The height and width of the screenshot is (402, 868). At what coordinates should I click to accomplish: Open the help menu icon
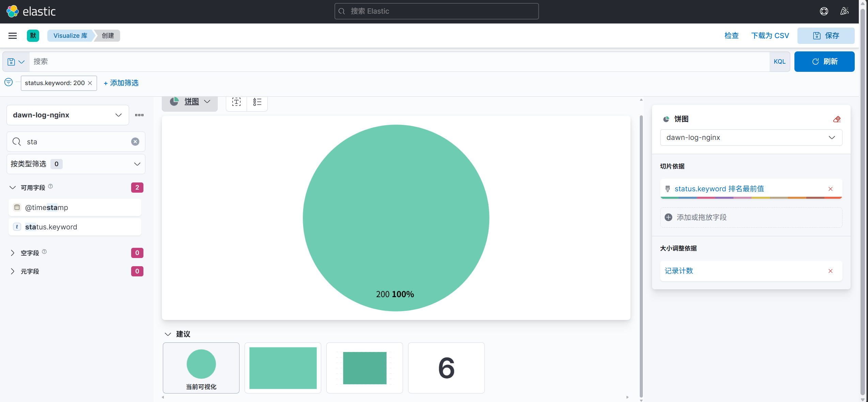click(824, 11)
